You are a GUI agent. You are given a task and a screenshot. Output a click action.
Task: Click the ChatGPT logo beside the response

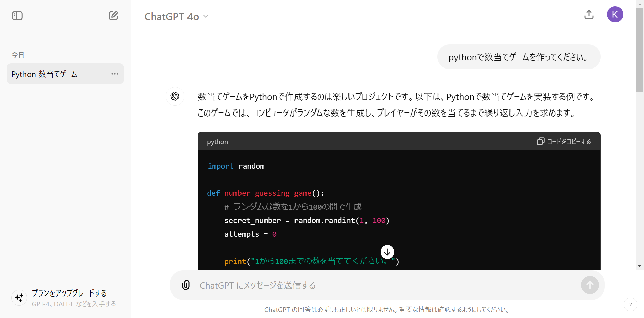[175, 96]
